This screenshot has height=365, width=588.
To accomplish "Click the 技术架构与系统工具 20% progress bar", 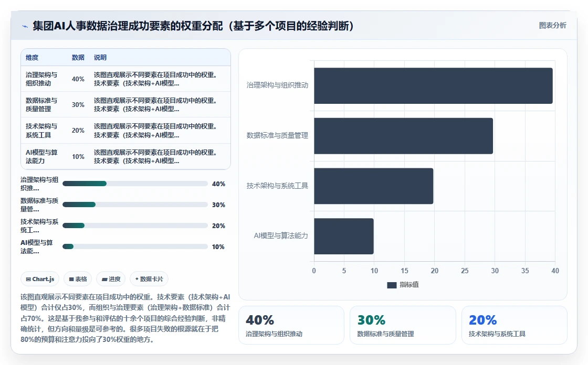I will click(135, 226).
